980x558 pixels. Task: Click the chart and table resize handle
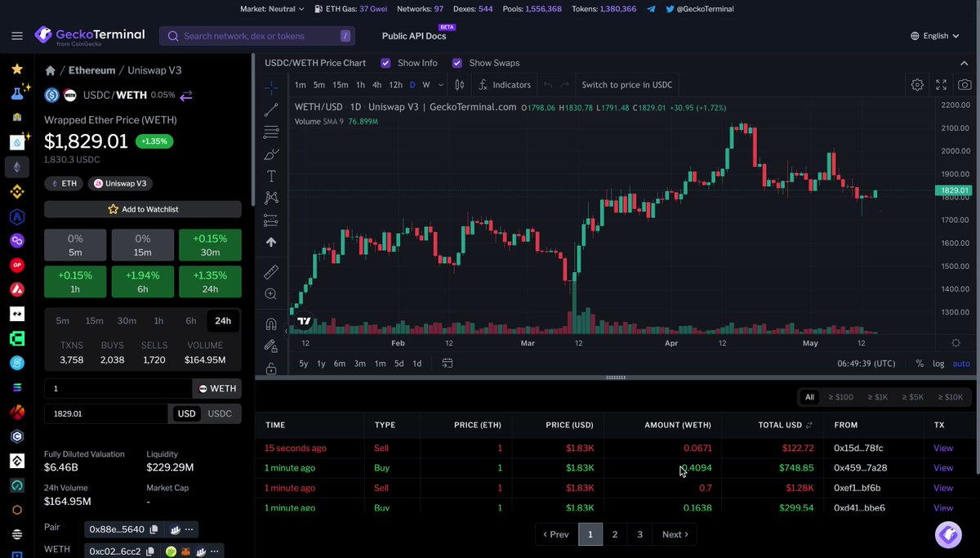617,377
